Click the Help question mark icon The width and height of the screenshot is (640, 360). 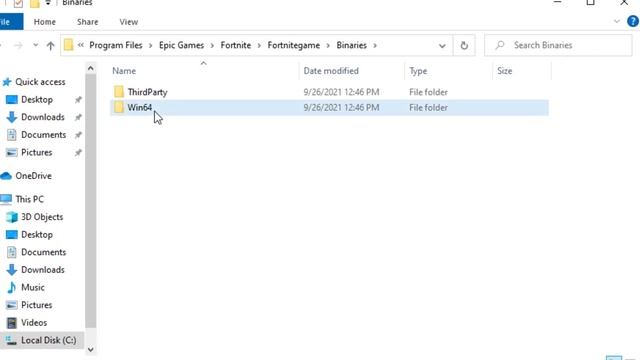point(633,21)
